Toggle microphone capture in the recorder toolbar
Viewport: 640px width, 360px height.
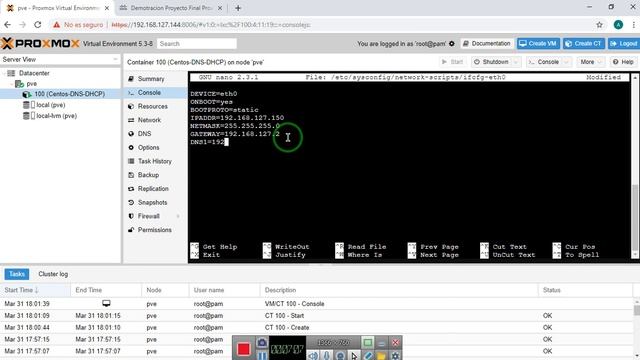point(327,356)
